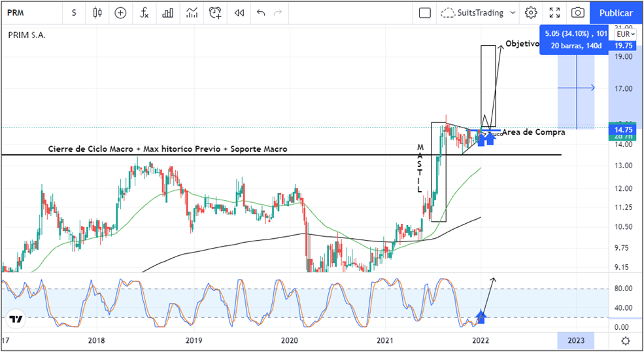Click the select layout square icon

[x=425, y=12]
